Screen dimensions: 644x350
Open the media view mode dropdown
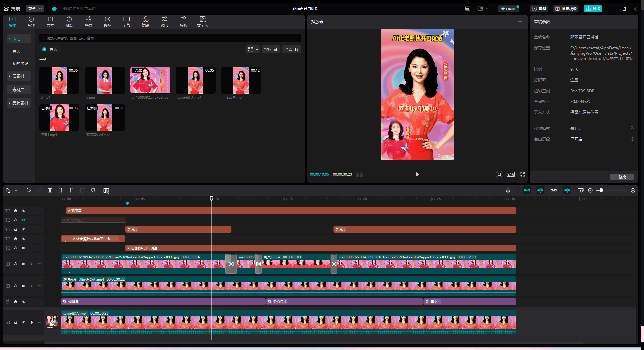point(253,49)
